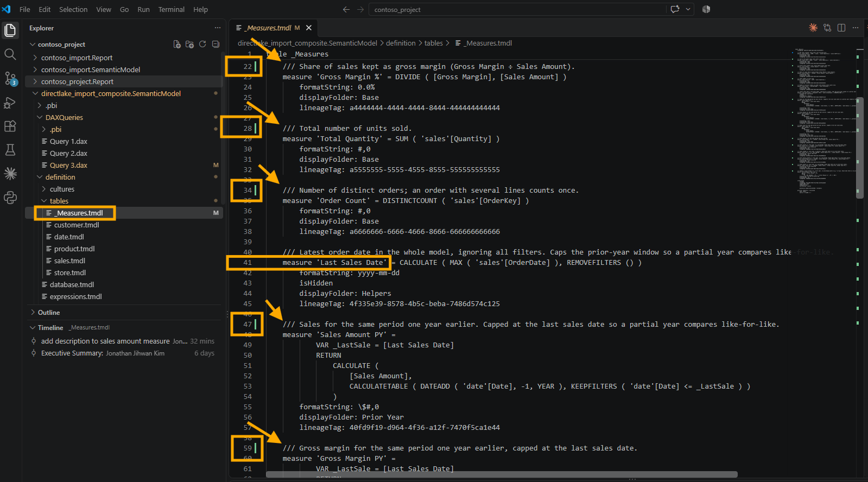Open the Selection menu
This screenshot has width=868, height=482.
[x=73, y=9]
